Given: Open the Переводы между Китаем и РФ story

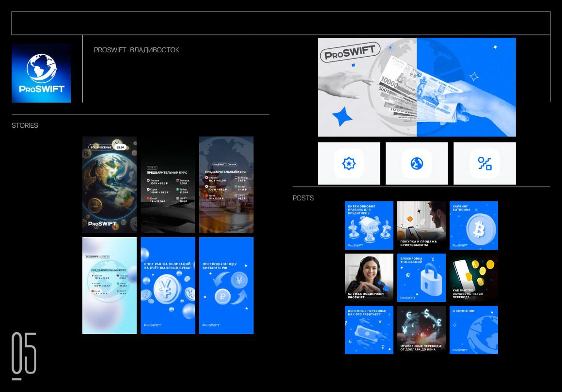Looking at the screenshot, I should point(226,285).
